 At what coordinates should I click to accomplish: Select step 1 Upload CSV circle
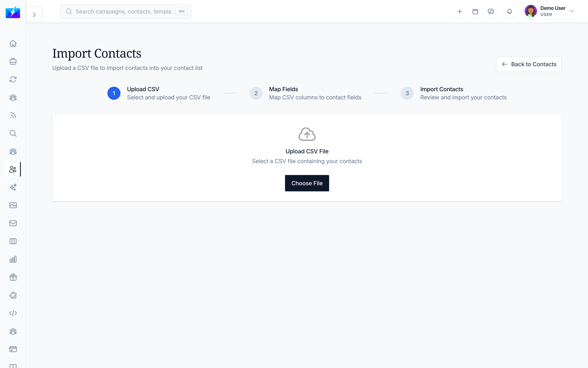[114, 93]
